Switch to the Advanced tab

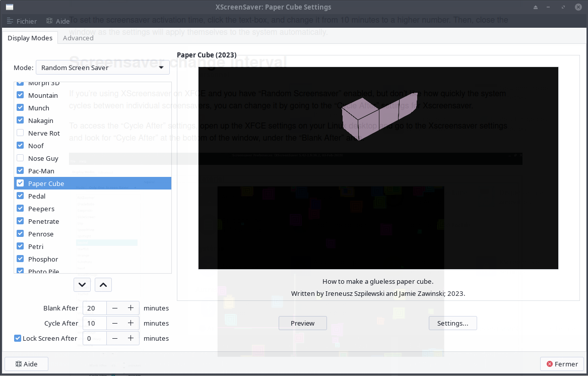pos(78,38)
